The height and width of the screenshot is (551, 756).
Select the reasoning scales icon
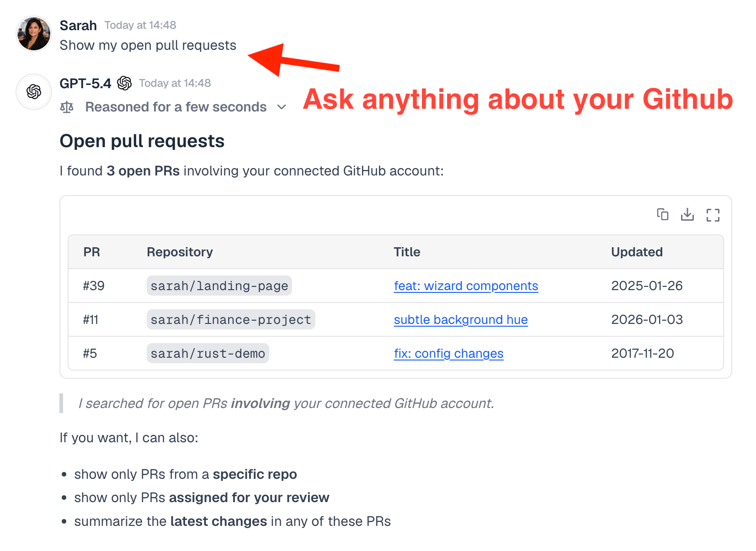click(67, 106)
